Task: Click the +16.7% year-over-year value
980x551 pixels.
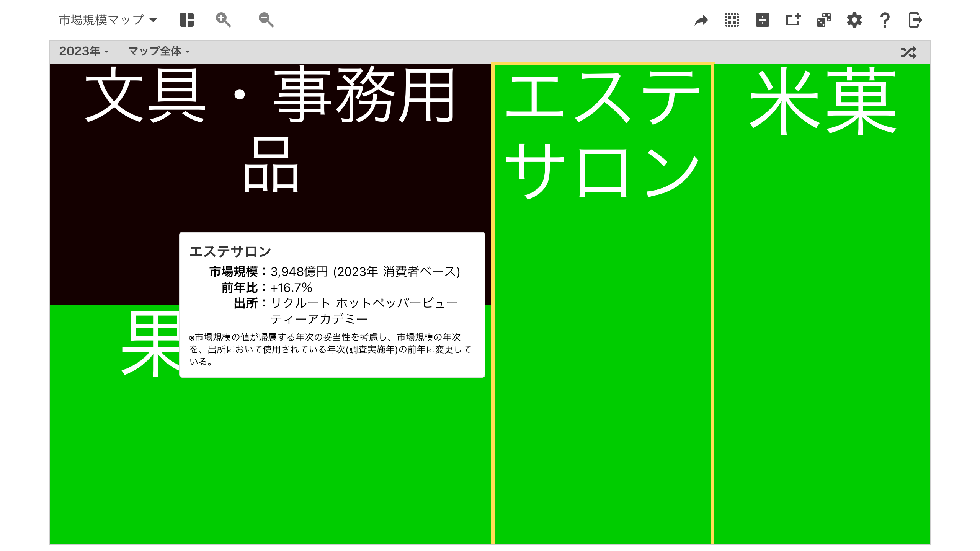Action: [291, 288]
